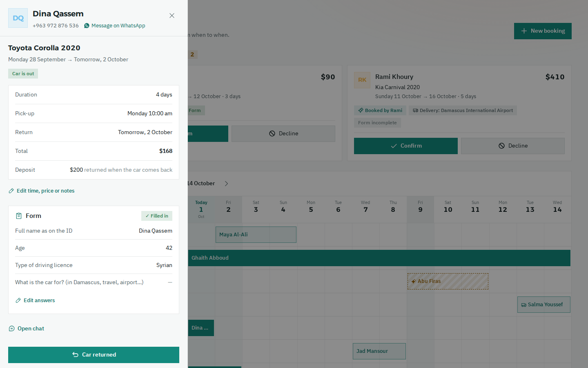Click the Filled in status badge
Screen dimensions: 588x368
click(x=157, y=216)
